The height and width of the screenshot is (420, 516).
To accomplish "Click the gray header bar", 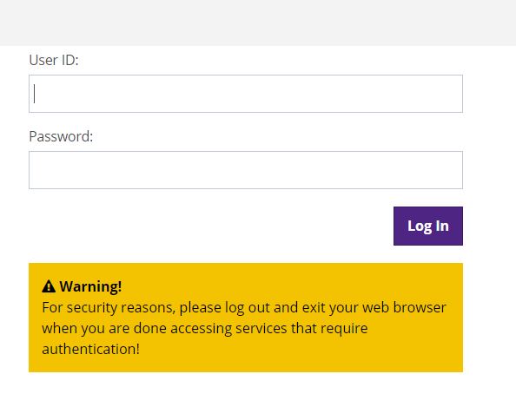I will coord(258,23).
